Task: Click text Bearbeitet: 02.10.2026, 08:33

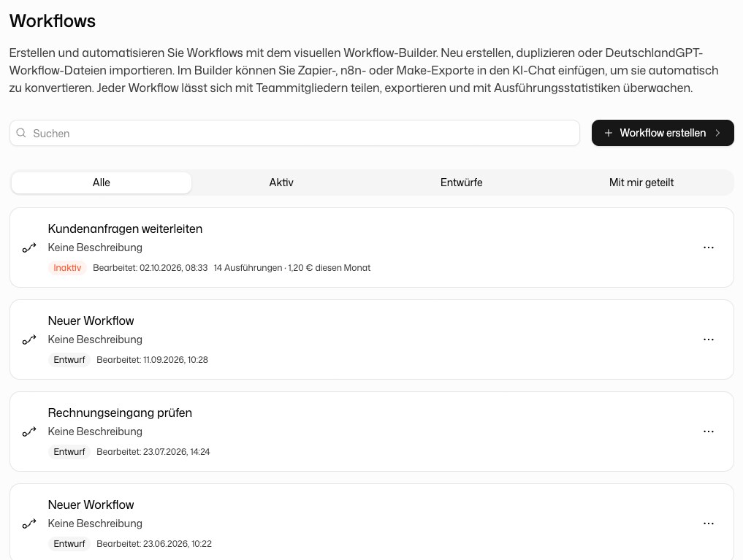Action: 150,268
